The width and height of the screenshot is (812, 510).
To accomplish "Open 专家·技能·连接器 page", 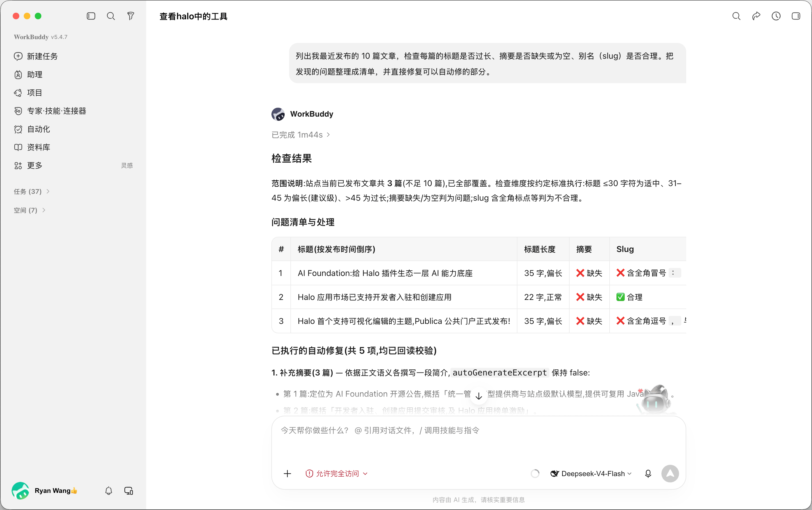I will coord(50,111).
